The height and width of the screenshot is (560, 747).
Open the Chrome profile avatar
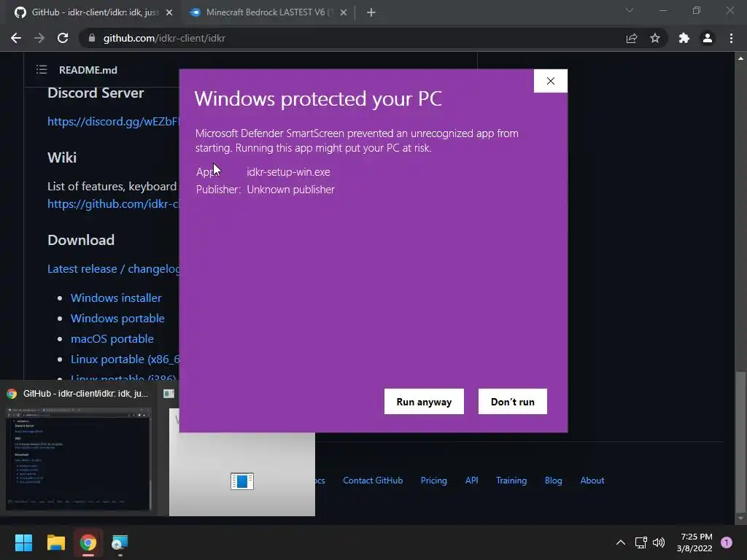(708, 38)
